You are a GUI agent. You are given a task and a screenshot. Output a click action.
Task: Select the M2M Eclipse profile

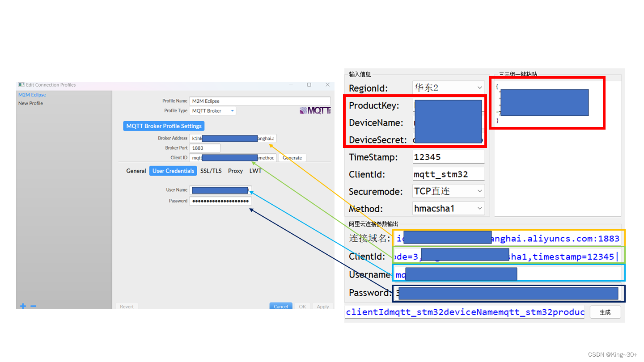click(x=32, y=95)
